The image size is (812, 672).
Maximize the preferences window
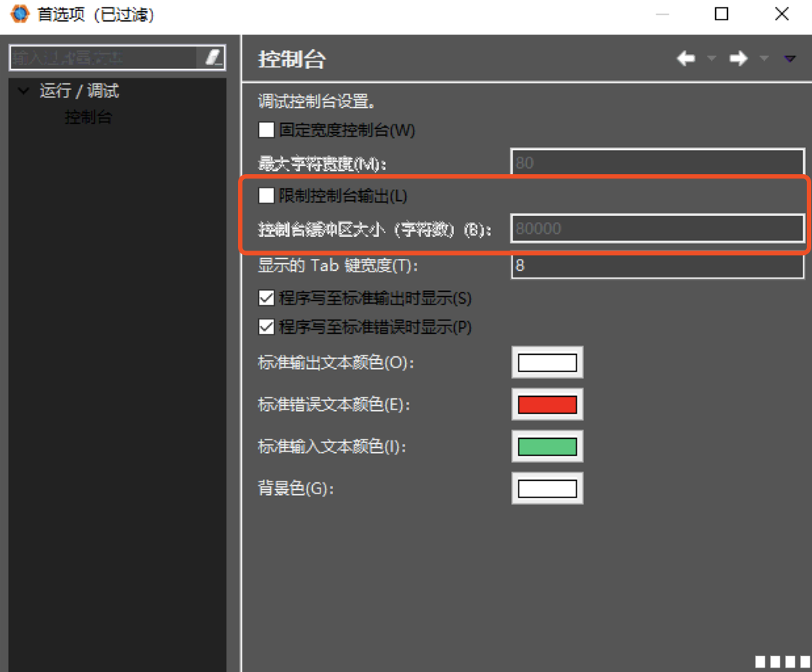point(721,14)
